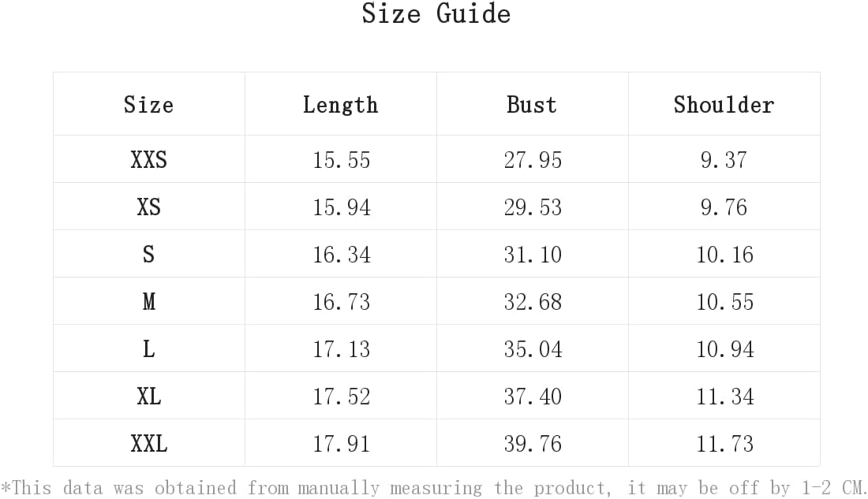868x499 pixels.
Task: Select the XXS length value 15.55
Action: 341,160
